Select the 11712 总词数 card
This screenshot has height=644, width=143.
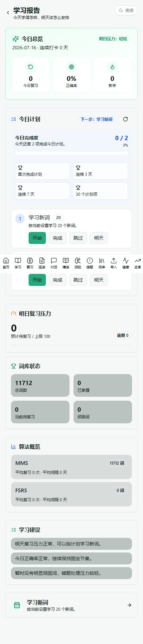pyautogui.click(x=40, y=385)
